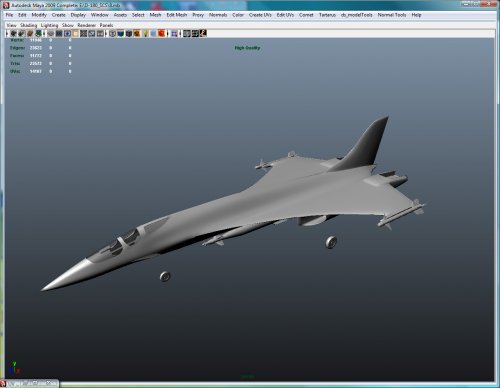Open Camera Attributes from panel toolbar

tap(22, 33)
